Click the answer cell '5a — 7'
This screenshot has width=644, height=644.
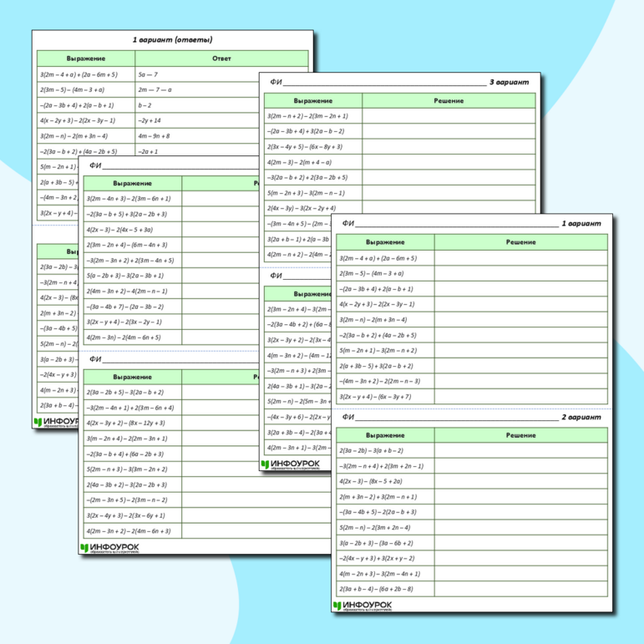[x=147, y=74]
